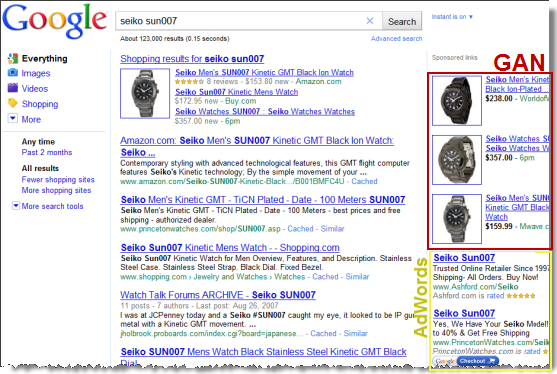Open the Seiko Watches SUN007 6pm shopping listing
The width and height of the screenshot is (557, 374).
point(265,112)
